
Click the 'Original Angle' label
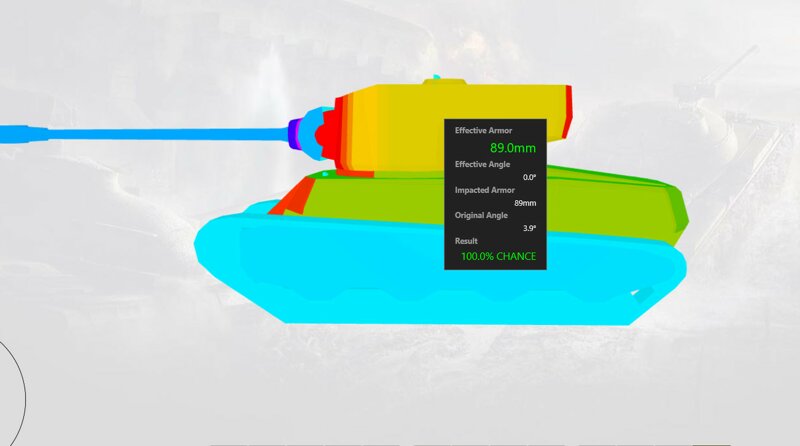[x=481, y=215]
